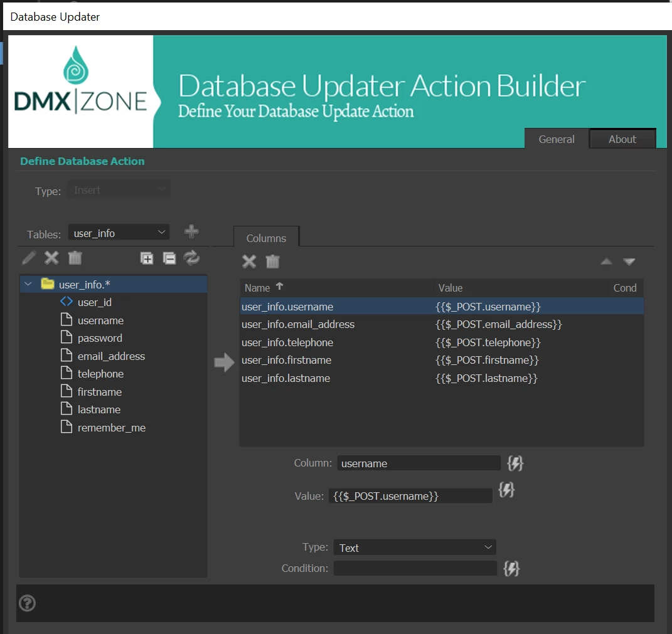Click the X remove icon in Columns toolbar
This screenshot has width=672, height=634.
pos(249,262)
